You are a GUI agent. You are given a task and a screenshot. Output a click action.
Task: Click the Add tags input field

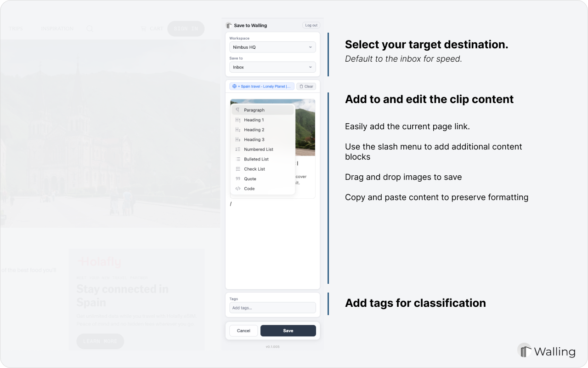pyautogui.click(x=272, y=308)
